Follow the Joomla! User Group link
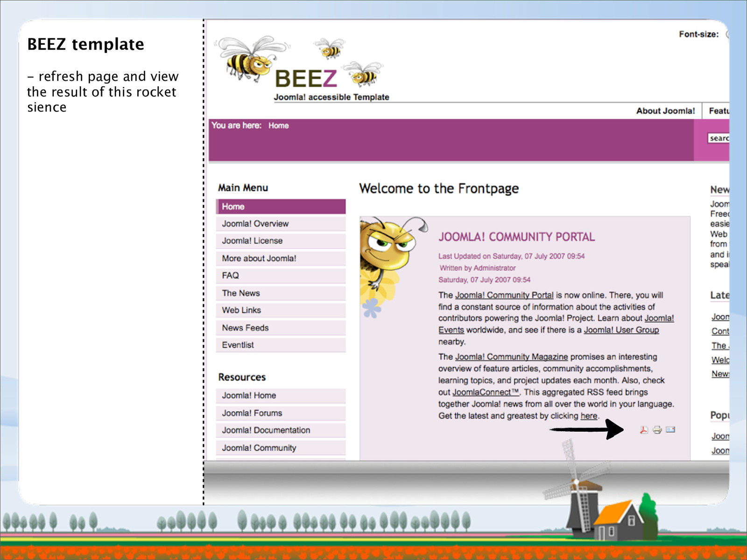747x560 pixels. pos(621,330)
